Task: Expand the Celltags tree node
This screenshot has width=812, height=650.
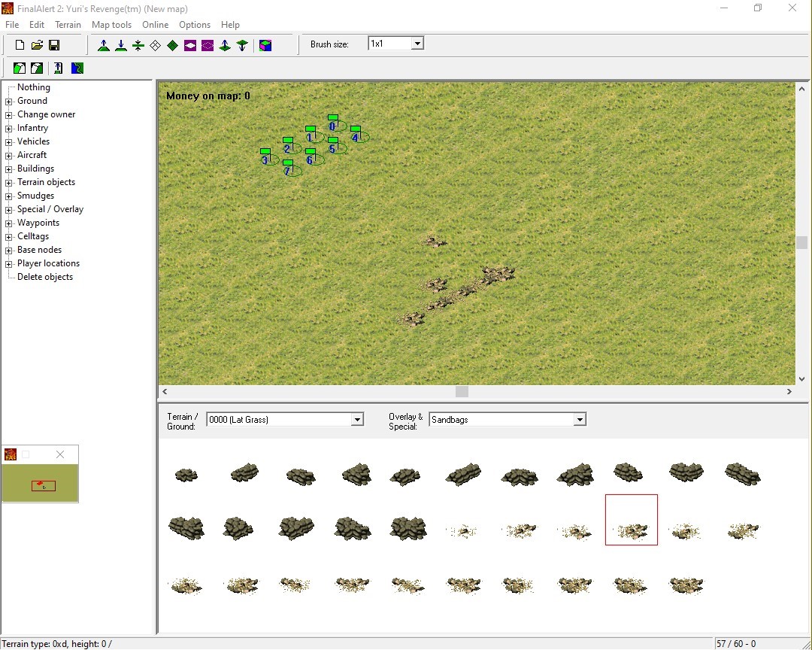Action: (9, 237)
